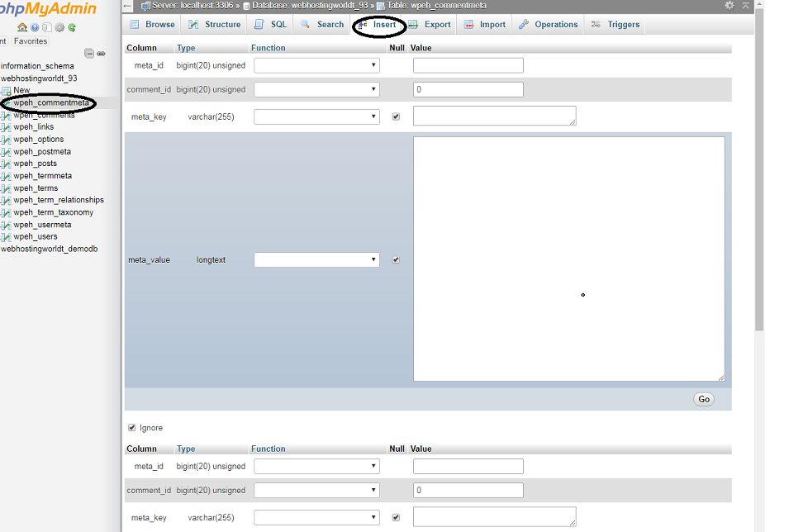Reload the navigation panel with green refresh icon
This screenshot has width=789, height=532.
click(72, 27)
